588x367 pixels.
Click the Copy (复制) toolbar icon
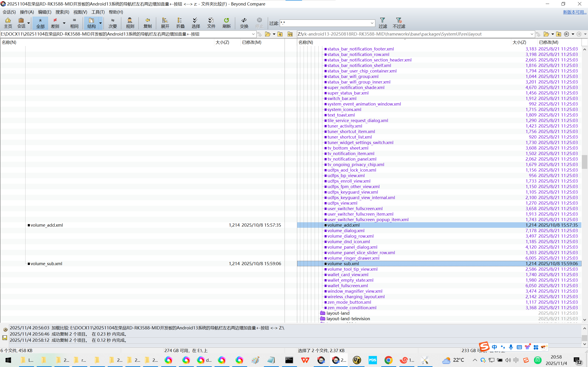pyautogui.click(x=147, y=23)
